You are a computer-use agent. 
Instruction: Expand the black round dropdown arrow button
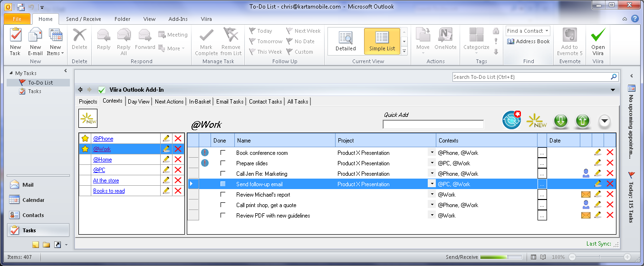tap(604, 121)
